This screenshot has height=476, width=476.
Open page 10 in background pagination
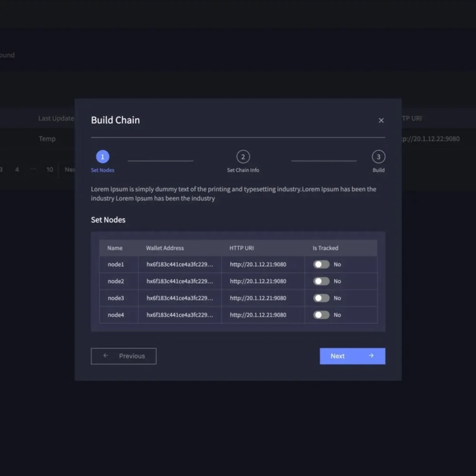50,169
